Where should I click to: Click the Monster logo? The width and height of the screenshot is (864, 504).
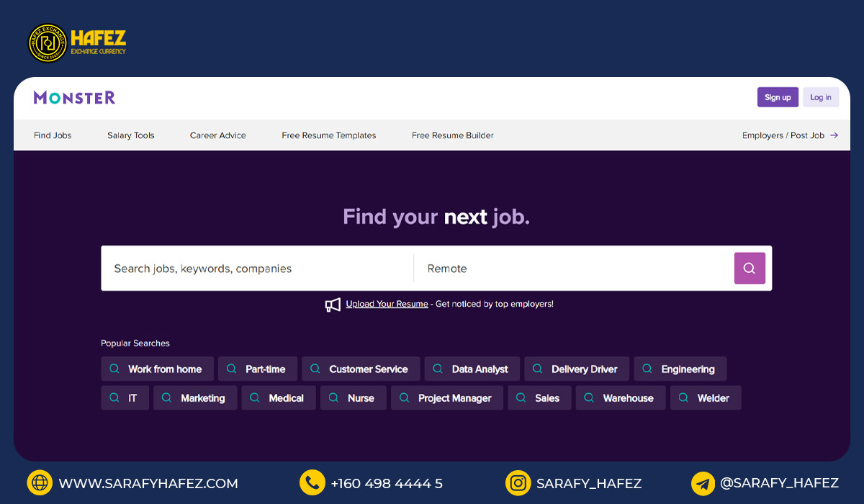(x=74, y=97)
